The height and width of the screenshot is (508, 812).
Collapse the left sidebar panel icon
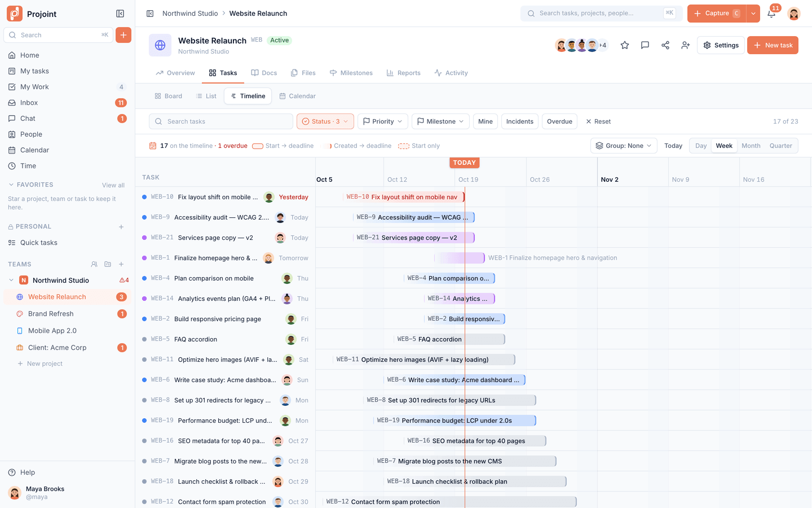[120, 14]
